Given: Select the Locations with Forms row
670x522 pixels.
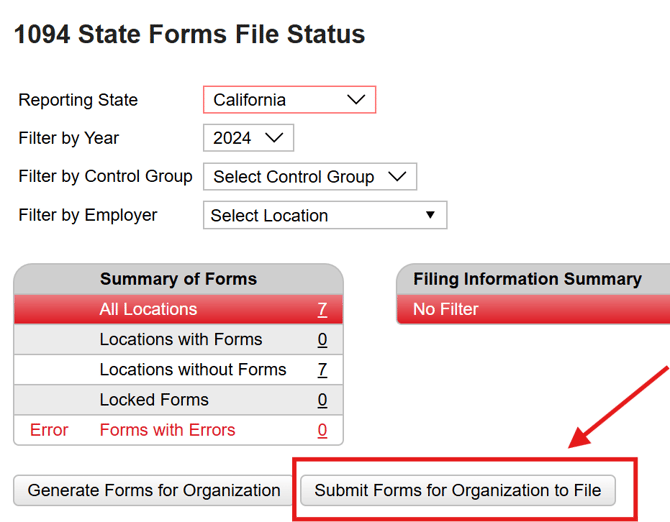Looking at the screenshot, I should [180, 340].
